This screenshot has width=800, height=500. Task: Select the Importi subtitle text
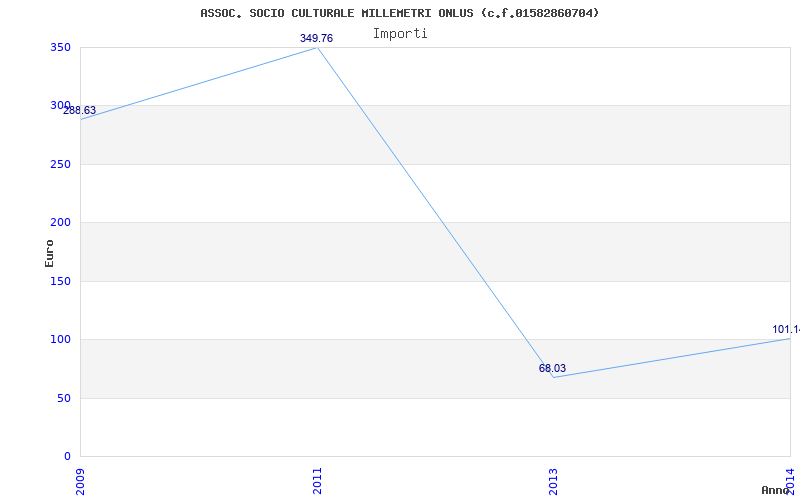pos(399,34)
